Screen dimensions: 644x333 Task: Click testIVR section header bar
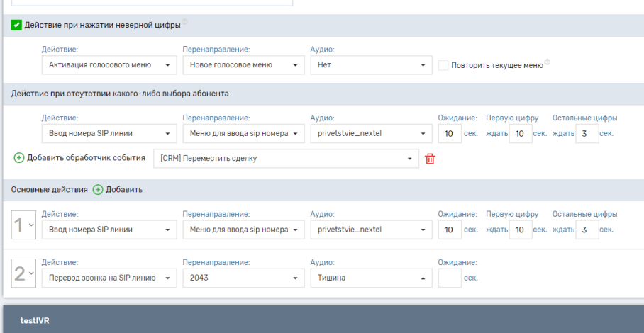click(322, 320)
